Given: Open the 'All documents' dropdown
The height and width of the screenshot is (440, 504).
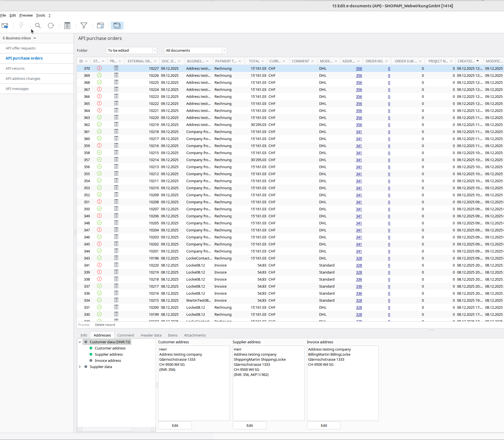Looking at the screenshot, I should [224, 51].
